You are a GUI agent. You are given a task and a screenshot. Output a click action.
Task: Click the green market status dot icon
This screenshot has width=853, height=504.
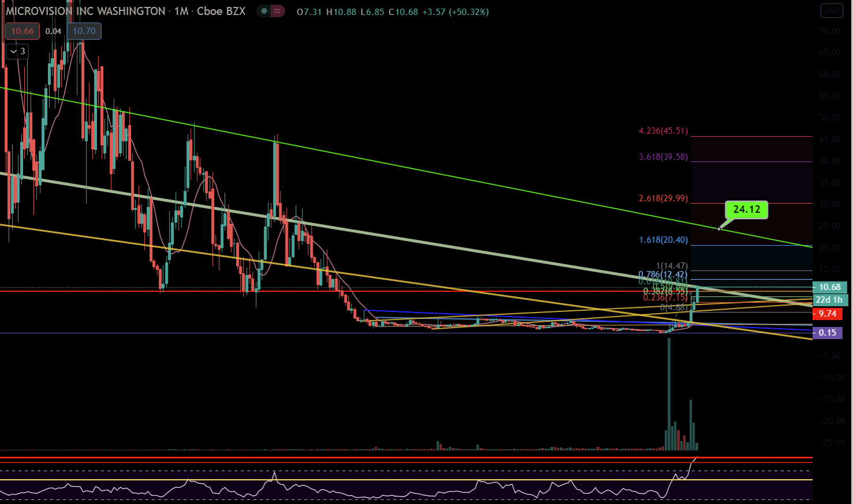[x=264, y=11]
